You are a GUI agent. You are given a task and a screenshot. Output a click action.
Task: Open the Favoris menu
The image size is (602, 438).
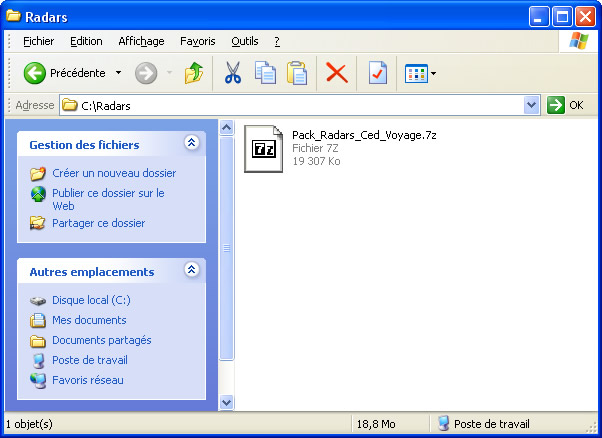[x=198, y=41]
